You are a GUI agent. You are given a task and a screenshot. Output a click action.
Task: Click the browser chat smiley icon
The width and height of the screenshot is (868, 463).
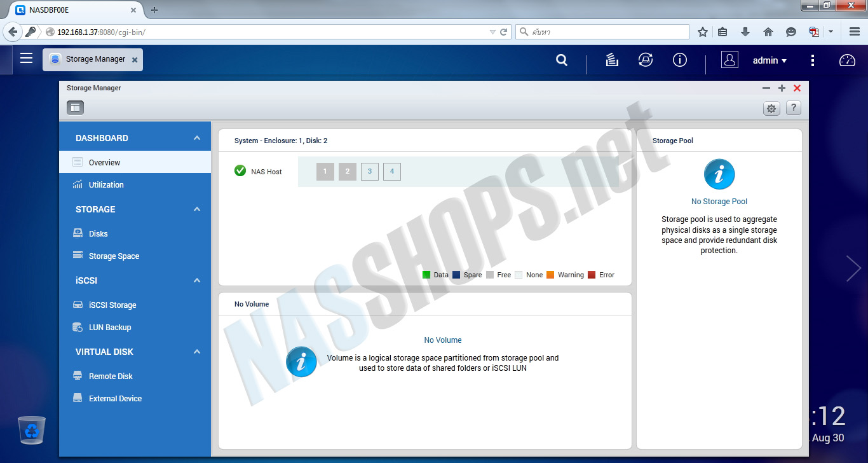[x=791, y=32]
